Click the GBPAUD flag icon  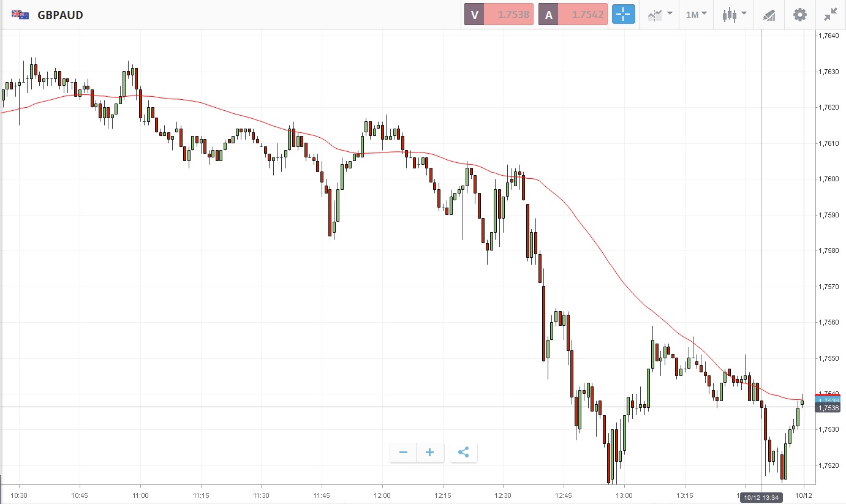(x=20, y=15)
